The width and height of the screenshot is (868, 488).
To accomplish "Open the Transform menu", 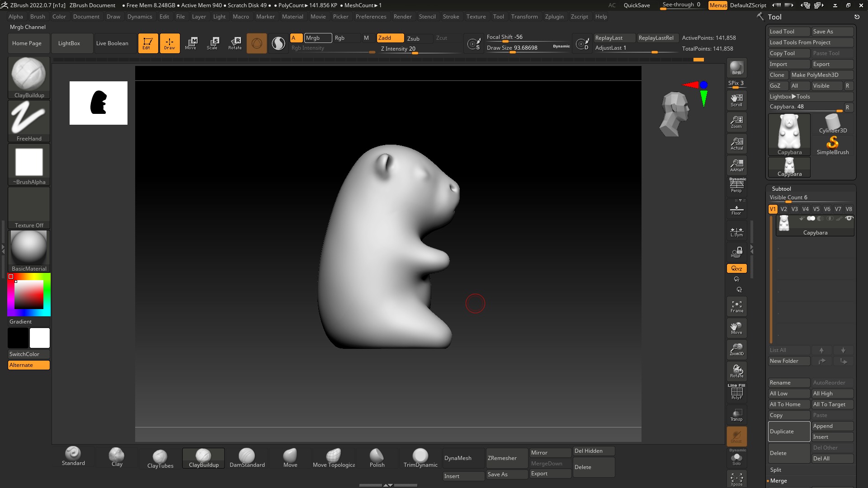I will 524,17.
